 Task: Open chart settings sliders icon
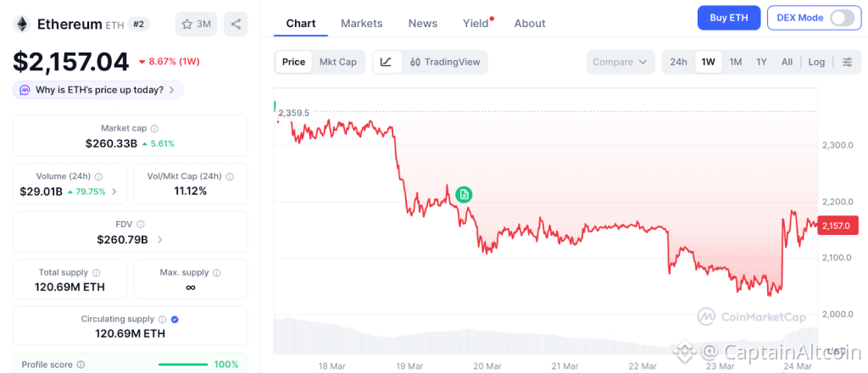tap(847, 62)
